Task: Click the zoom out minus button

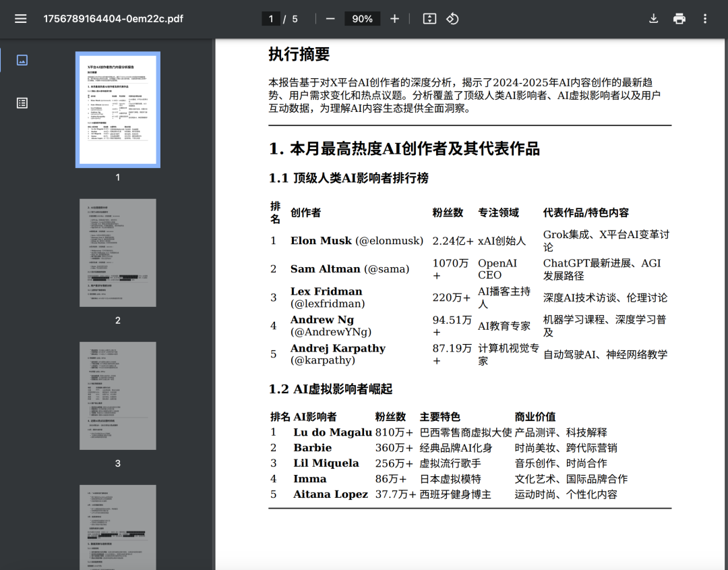Action: coord(330,19)
